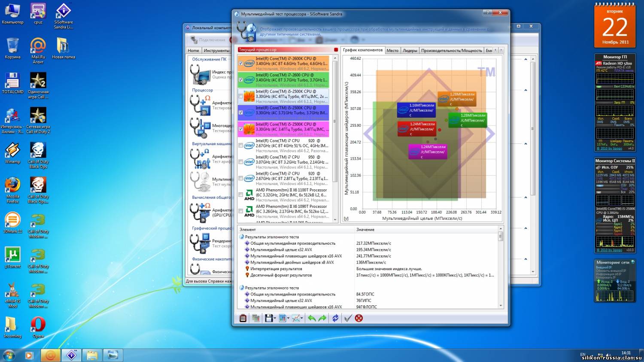Click the tab strip right scroll arrow
Screen dimensions: 644x362
[501, 50]
